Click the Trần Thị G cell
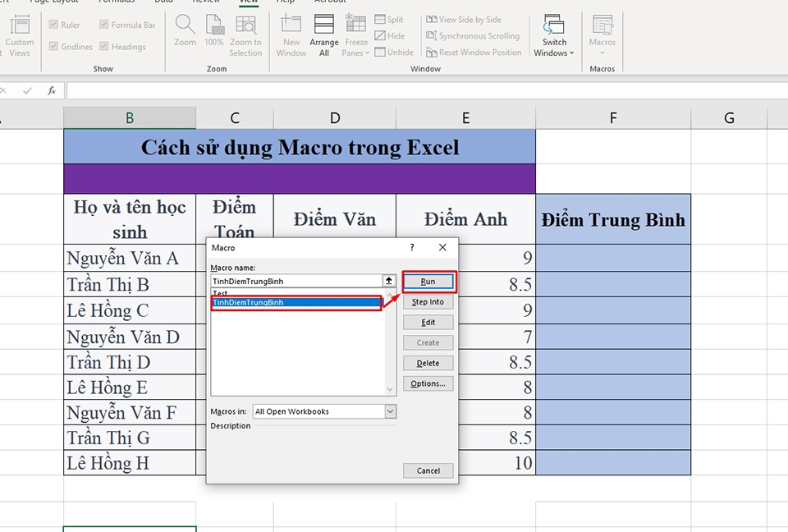 click(x=130, y=438)
